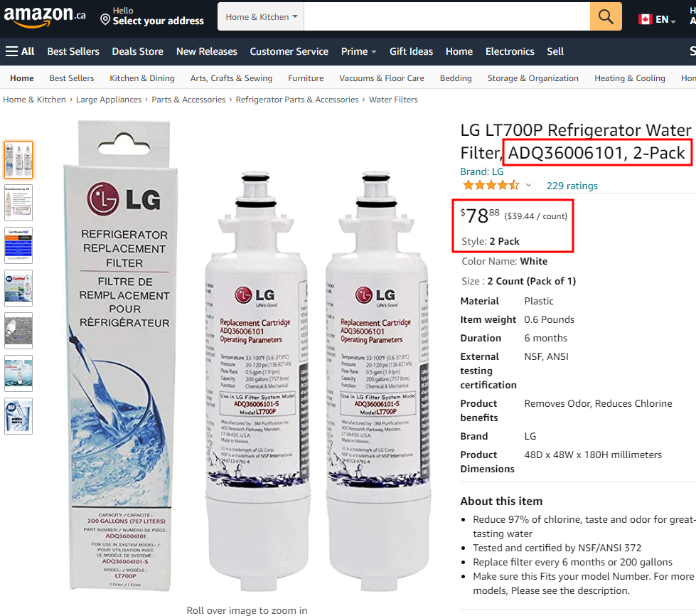This screenshot has width=696, height=616.
Task: Click the Canadian flag language icon
Action: [645, 19]
